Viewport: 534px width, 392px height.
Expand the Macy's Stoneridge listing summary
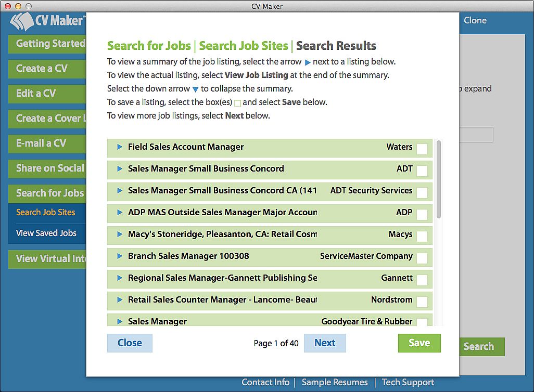pyautogui.click(x=120, y=234)
